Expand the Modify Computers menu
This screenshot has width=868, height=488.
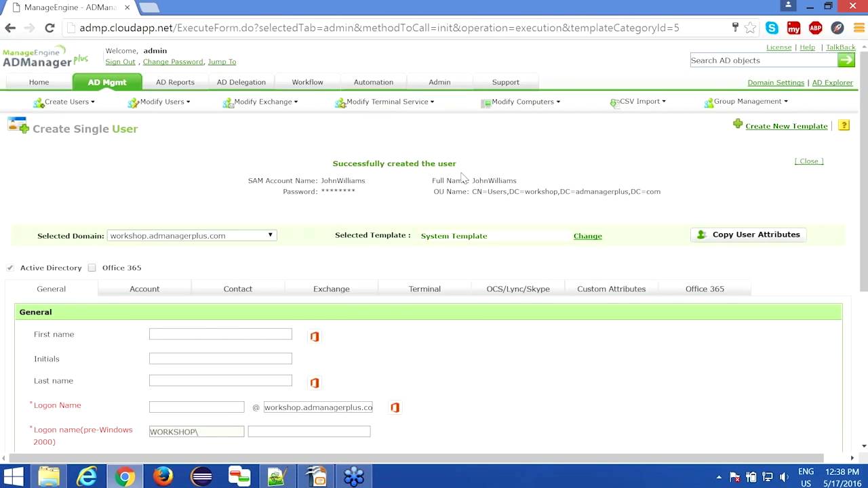coord(521,102)
